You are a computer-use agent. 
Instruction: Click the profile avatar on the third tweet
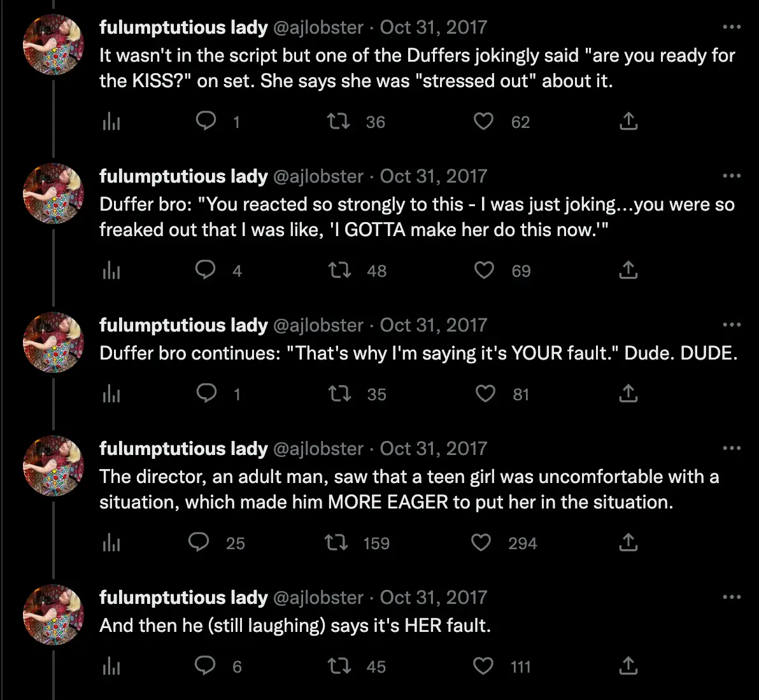(x=53, y=342)
